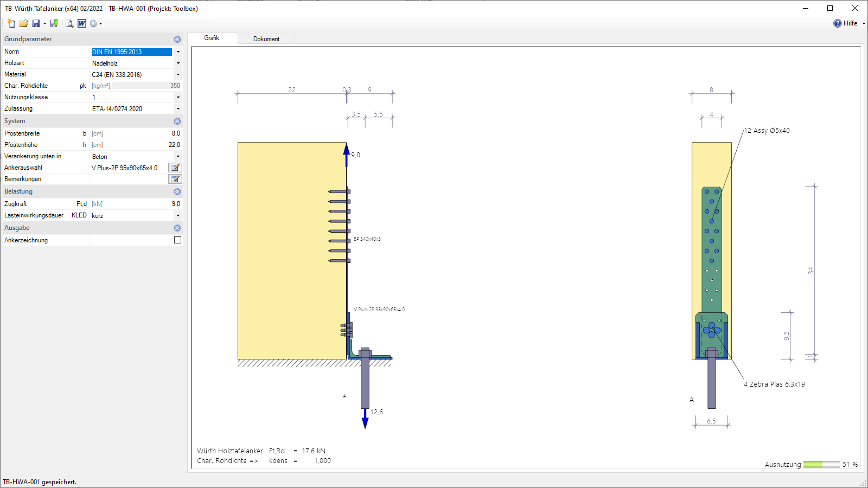The width and height of the screenshot is (868, 488).
Task: Click the Holzart value Nadelholz
Action: [105, 63]
